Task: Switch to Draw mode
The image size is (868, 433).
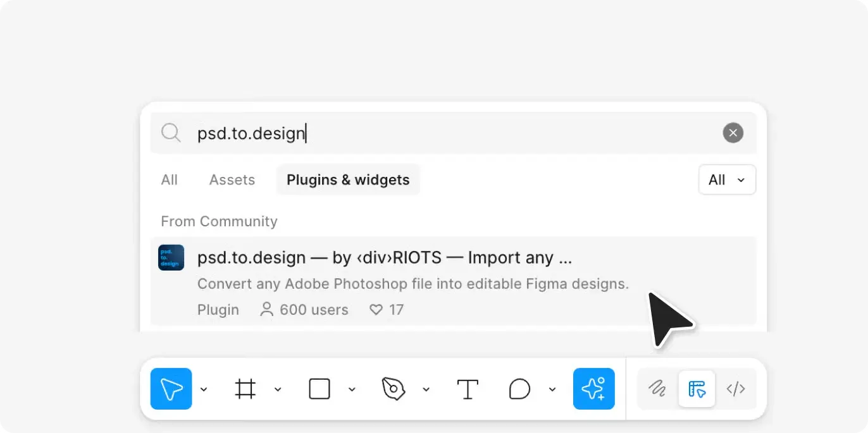Action: tap(658, 389)
